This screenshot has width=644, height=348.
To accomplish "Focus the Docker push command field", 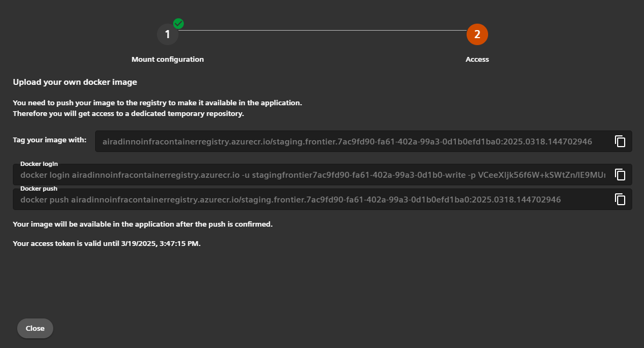I will tap(312, 200).
